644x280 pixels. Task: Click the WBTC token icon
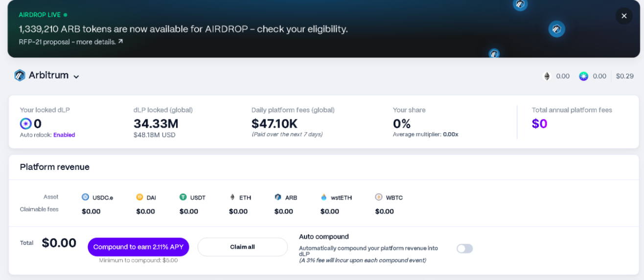click(379, 197)
